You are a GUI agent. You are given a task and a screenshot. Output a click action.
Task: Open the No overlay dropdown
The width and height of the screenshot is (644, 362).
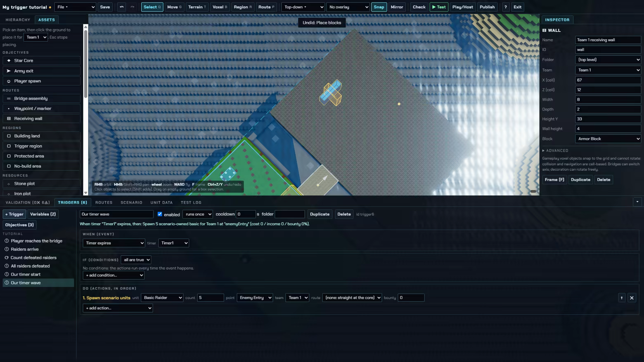point(348,7)
